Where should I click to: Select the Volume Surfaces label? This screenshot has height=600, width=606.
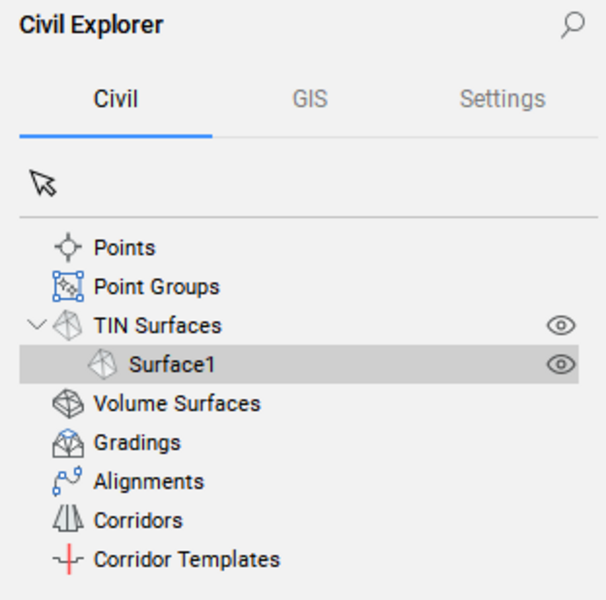point(177,404)
